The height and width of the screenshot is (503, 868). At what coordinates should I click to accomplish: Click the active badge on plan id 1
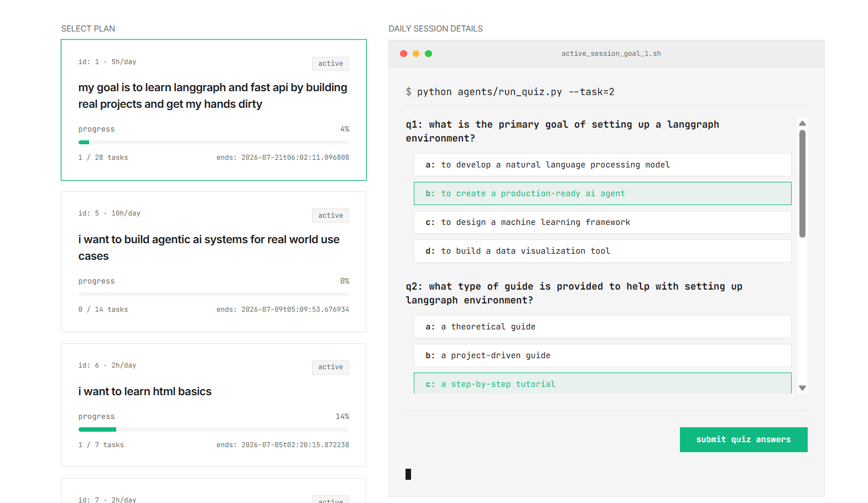pos(330,64)
